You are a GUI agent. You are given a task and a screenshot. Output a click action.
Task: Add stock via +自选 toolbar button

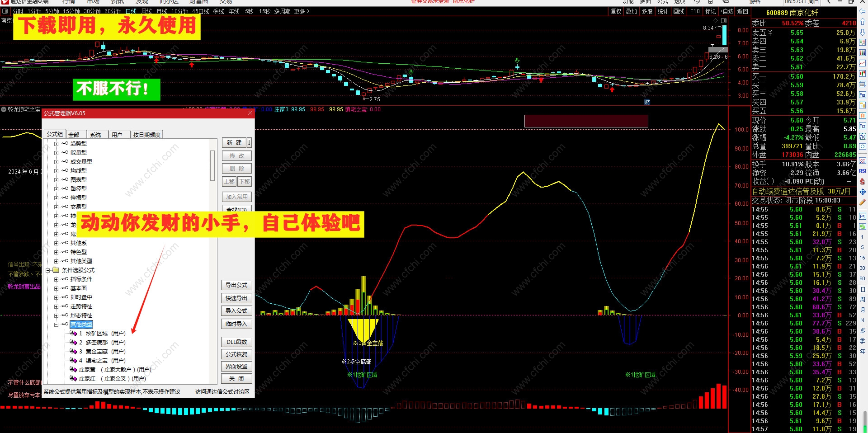[x=726, y=11]
